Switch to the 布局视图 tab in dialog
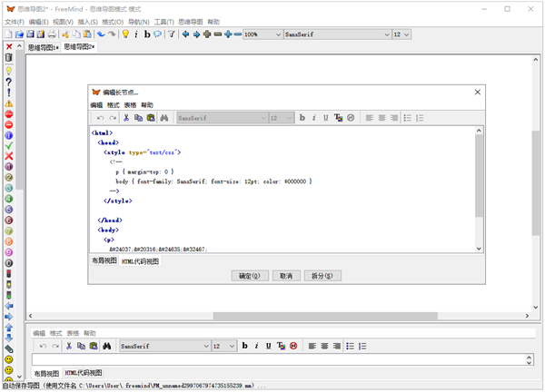 pos(104,260)
